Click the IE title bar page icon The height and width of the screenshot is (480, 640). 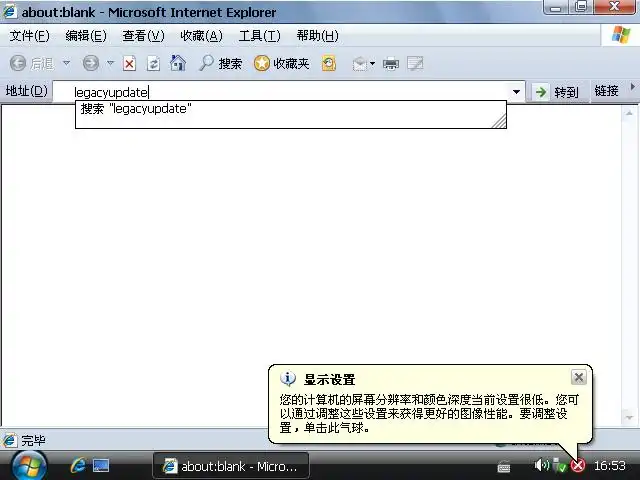coord(10,11)
